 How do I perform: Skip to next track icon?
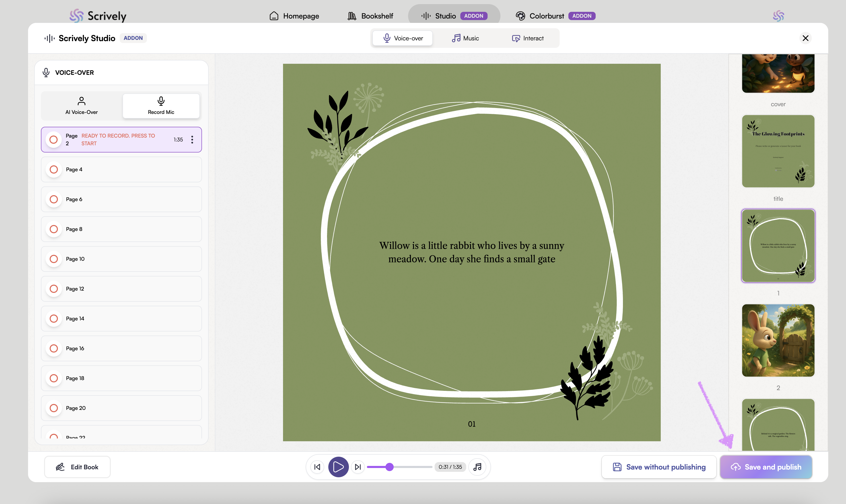click(x=358, y=467)
